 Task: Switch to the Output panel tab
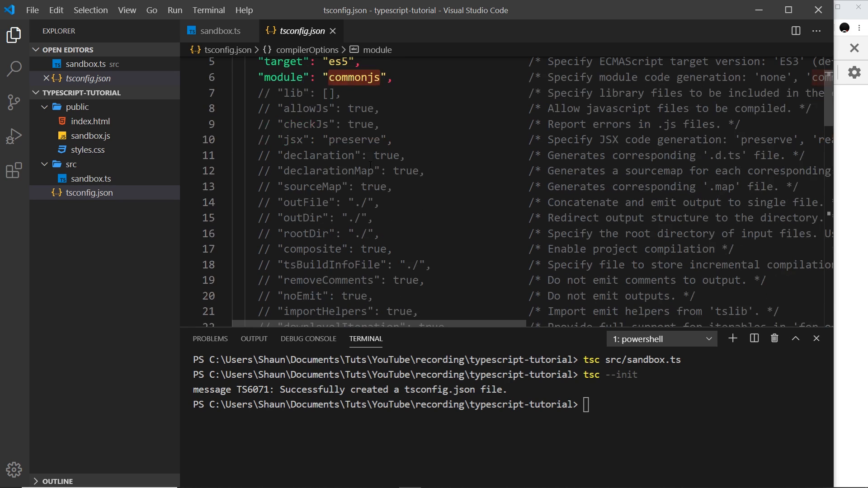(254, 338)
